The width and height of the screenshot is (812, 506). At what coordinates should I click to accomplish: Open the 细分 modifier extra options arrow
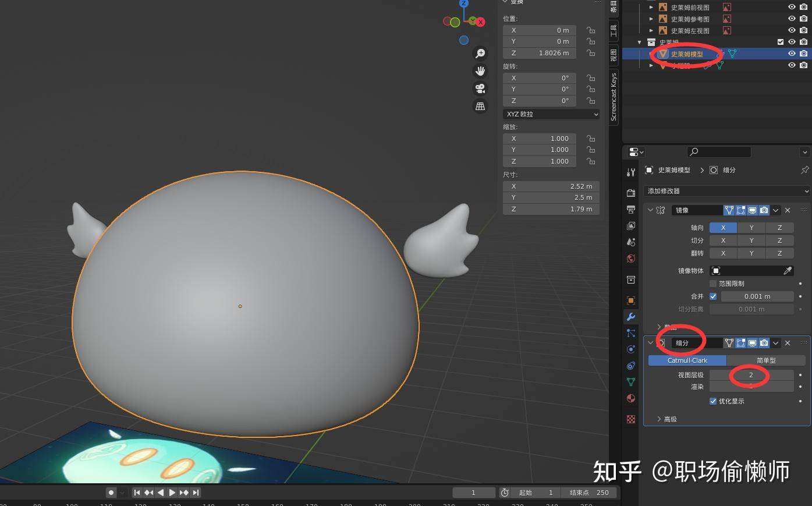click(775, 343)
